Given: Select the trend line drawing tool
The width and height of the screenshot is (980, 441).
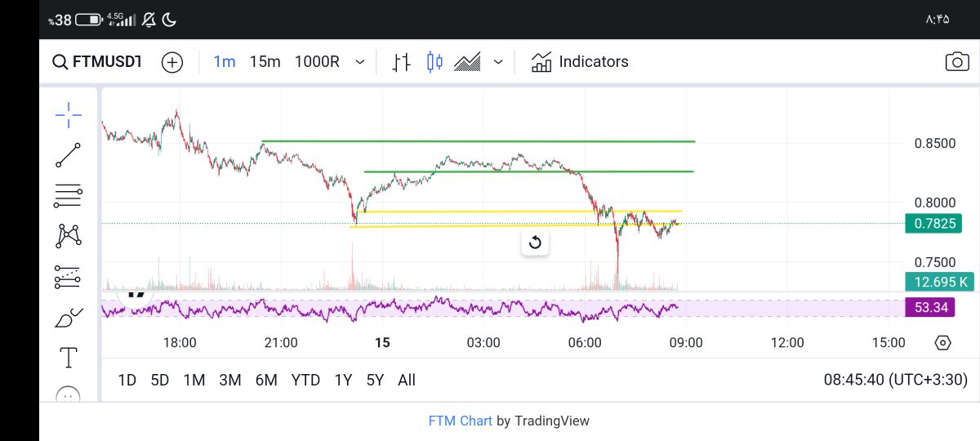Looking at the screenshot, I should coord(69,155).
